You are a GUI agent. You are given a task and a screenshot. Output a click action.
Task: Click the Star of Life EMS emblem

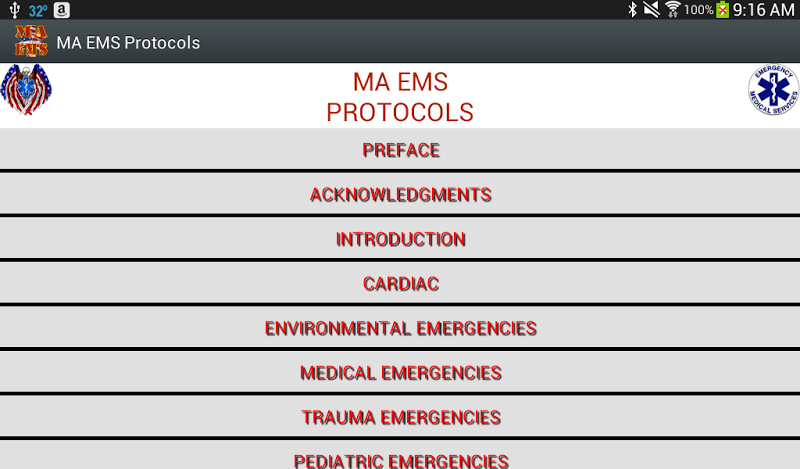[773, 90]
